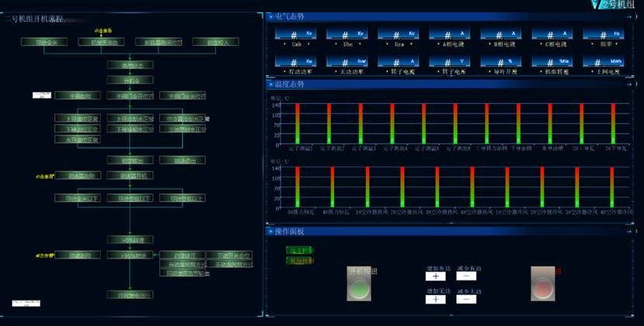Expand the 温度态势 panel corner control
644x326 pixels.
pos(629,85)
